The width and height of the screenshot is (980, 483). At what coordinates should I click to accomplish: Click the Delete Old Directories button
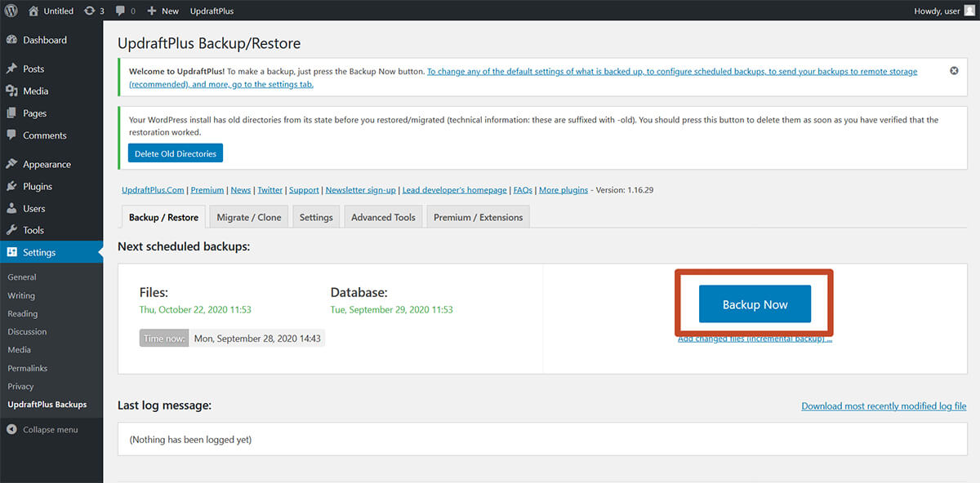click(x=176, y=153)
